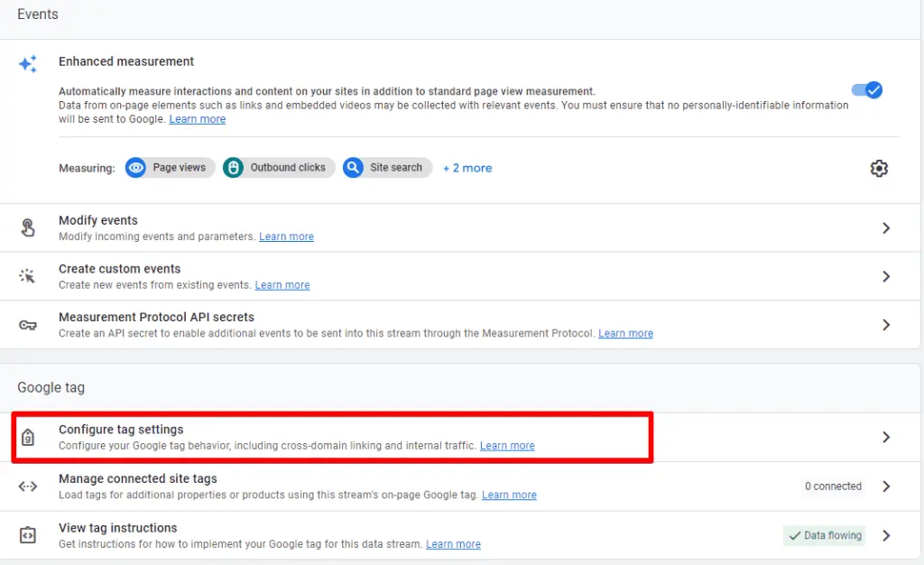Disable the Enhanced measurement toggle
The image size is (924, 565).
867,90
